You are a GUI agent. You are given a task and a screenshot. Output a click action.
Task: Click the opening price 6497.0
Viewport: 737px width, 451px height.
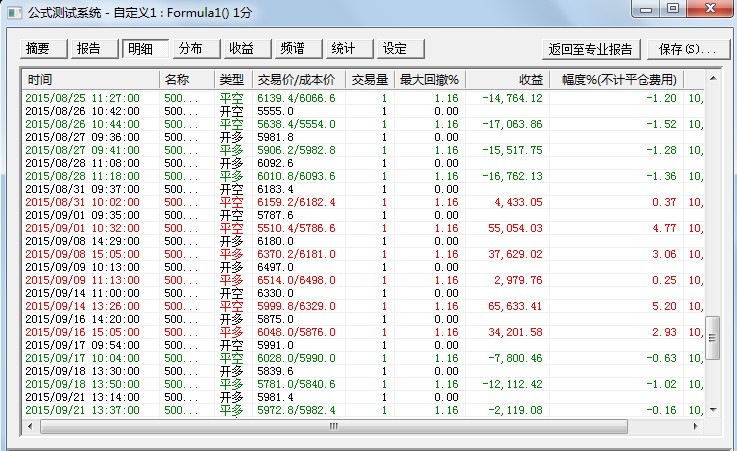pyautogui.click(x=275, y=267)
